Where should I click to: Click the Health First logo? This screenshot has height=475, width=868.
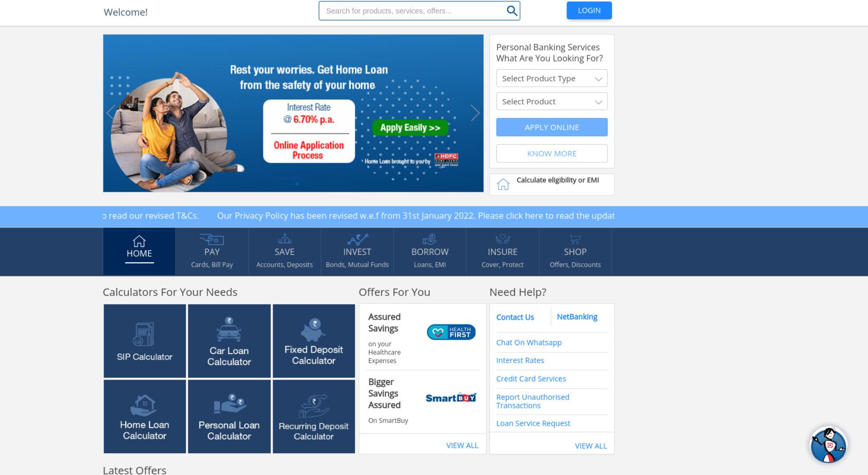pyautogui.click(x=451, y=332)
